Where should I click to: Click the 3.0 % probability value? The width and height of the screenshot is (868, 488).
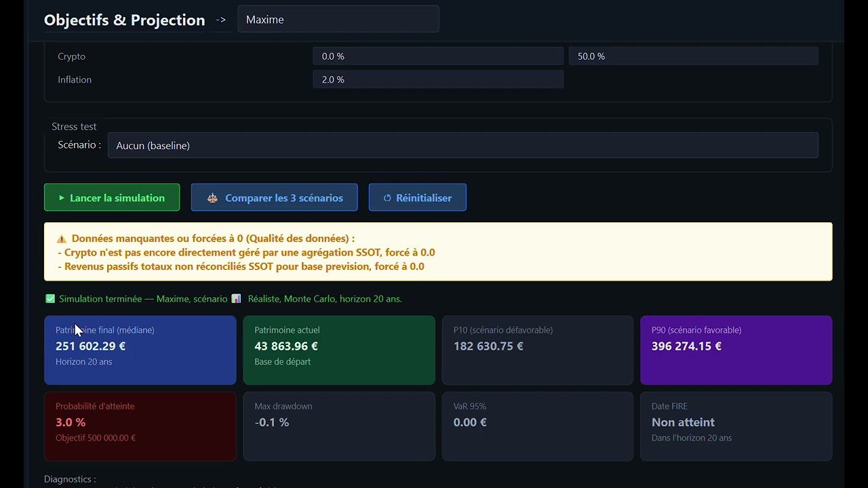click(71, 422)
